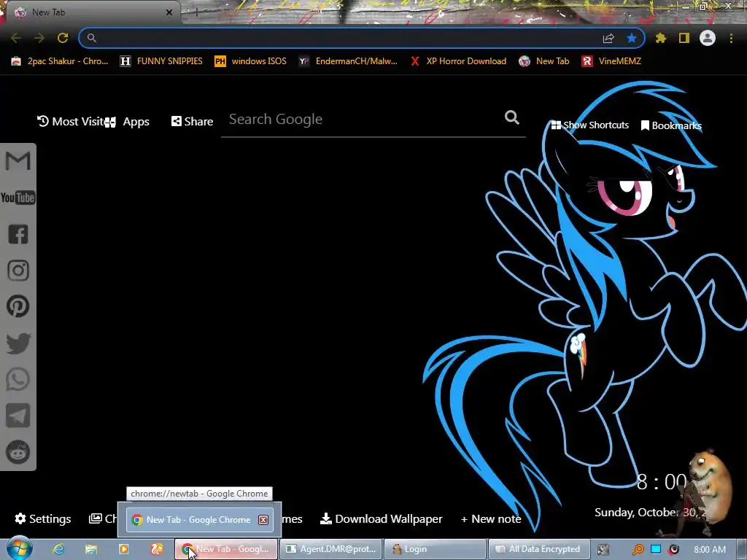Open a new tab with plus button
This screenshot has width=747, height=560.
point(196,12)
